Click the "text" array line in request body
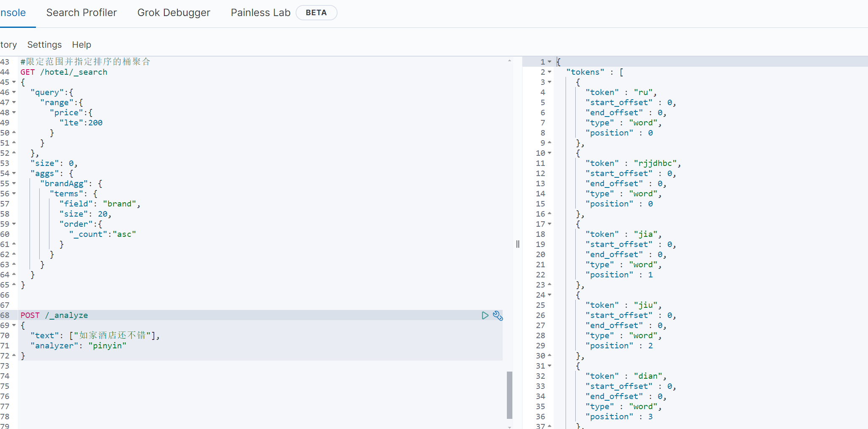The height and width of the screenshot is (429, 868). click(x=95, y=336)
